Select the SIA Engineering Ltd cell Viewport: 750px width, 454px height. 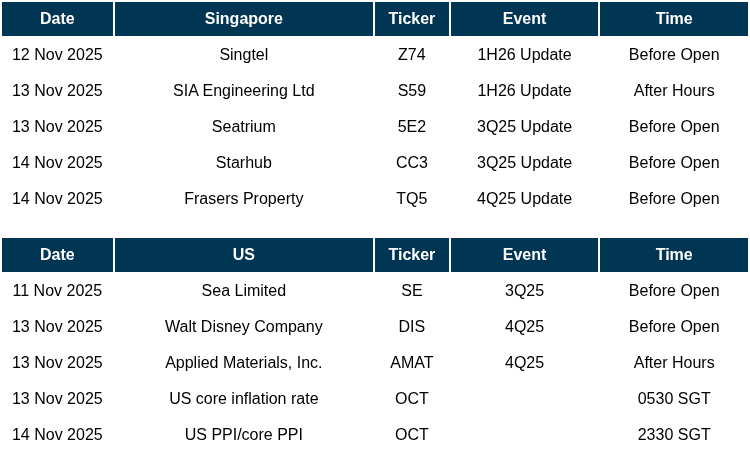tap(243, 91)
